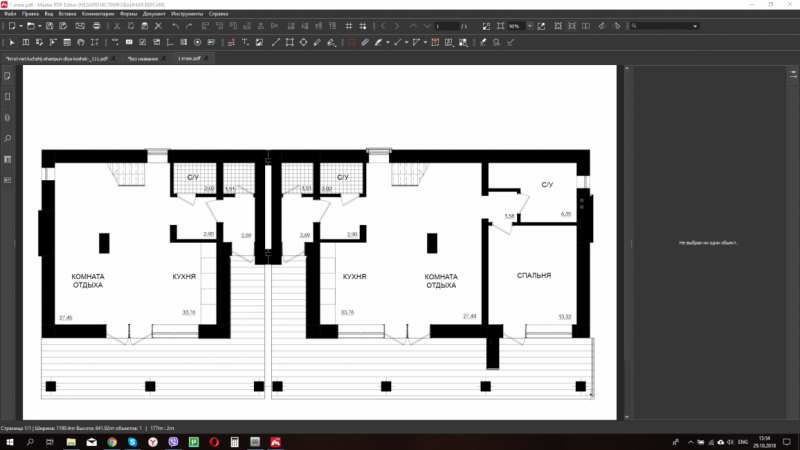Open the Search side panel
The width and height of the screenshot is (800, 450).
coord(7,139)
